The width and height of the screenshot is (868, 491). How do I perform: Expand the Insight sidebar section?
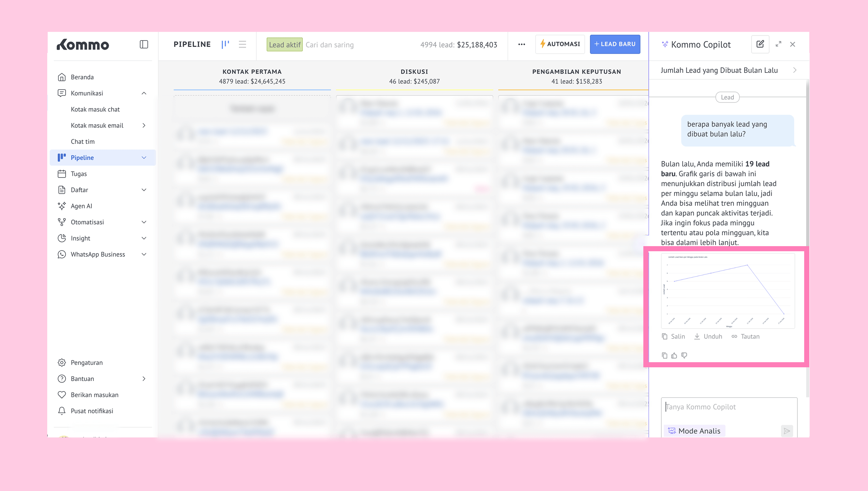(144, 238)
